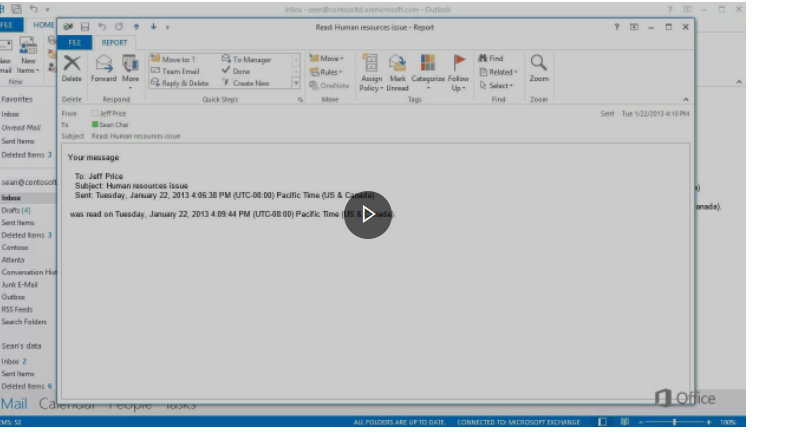
Task: Switch to the Mail navigation view
Action: (14, 404)
